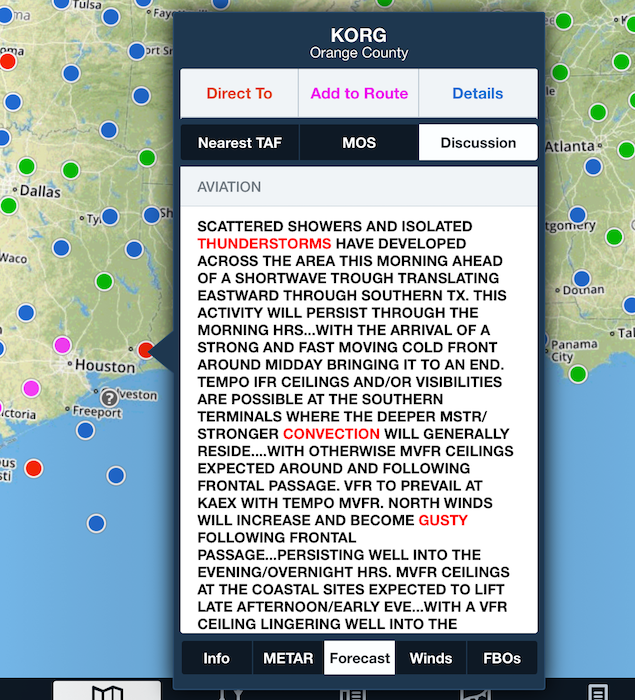The image size is (635, 700).
Task: Tap the red station dot near Oklahoma City
Action: tap(8, 61)
